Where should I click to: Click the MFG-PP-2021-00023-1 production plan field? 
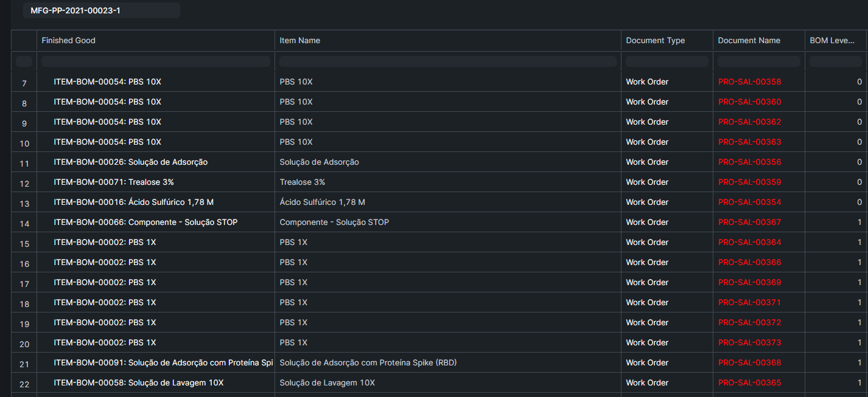(x=101, y=10)
